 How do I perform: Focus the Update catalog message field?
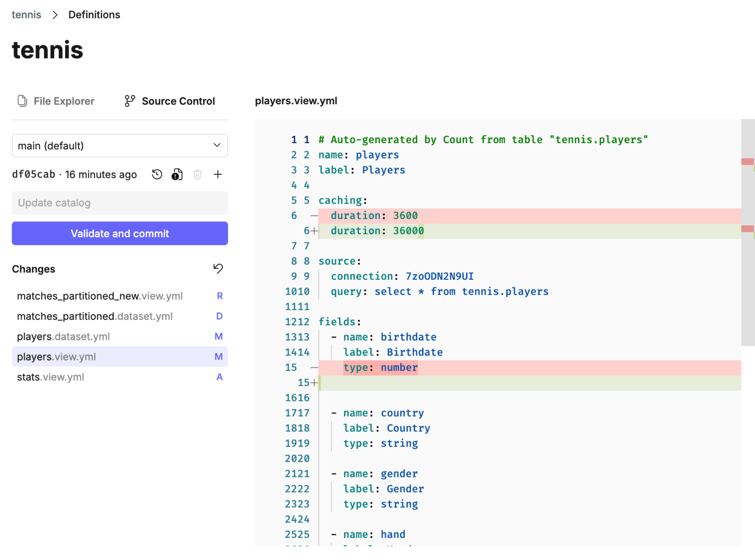click(x=120, y=203)
